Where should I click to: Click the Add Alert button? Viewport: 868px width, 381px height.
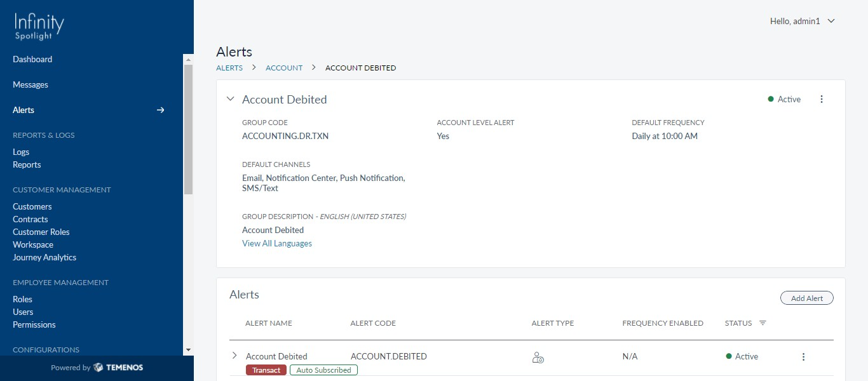click(807, 298)
